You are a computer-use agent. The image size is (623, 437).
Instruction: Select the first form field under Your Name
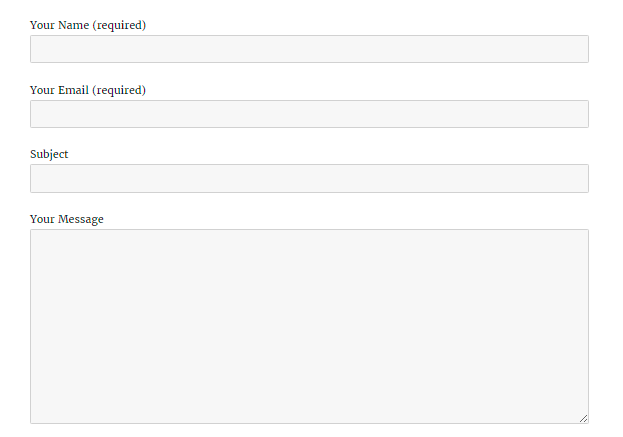click(x=309, y=49)
